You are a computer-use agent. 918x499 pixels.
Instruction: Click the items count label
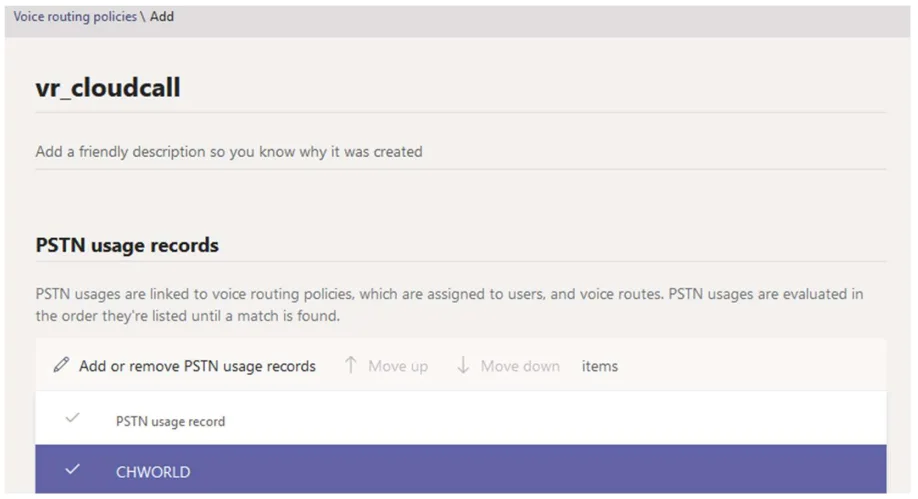coord(600,366)
